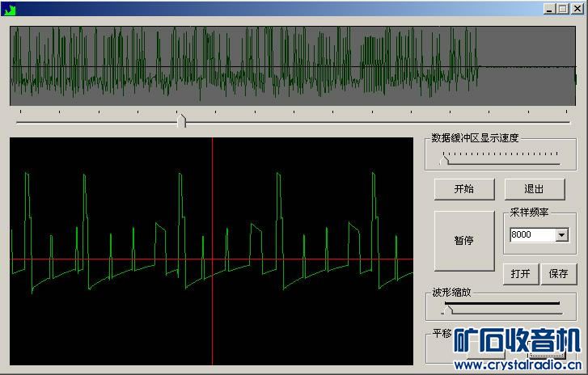This screenshot has height=375, width=588.
Task: Maximize the oscilloscope window
Action: [x=562, y=9]
